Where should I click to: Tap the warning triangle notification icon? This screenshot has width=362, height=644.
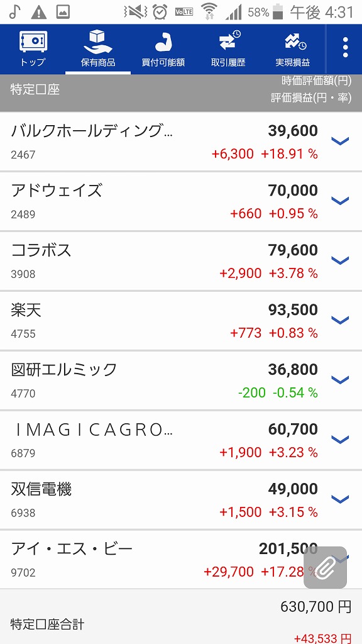coord(38,13)
